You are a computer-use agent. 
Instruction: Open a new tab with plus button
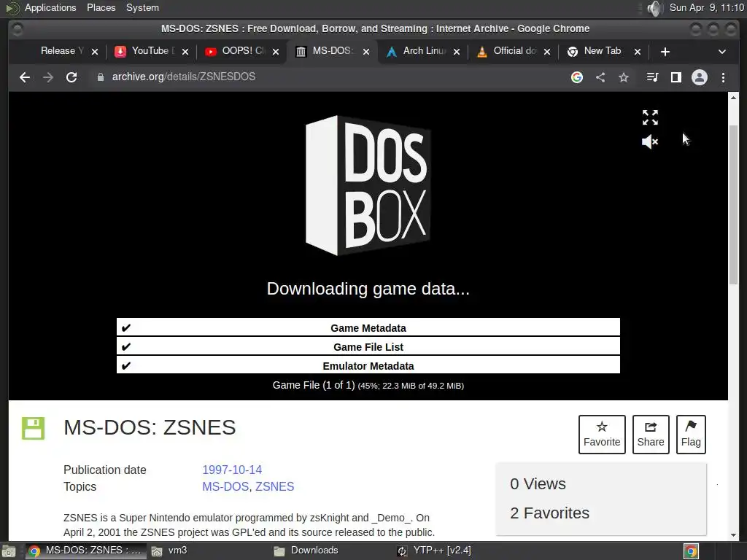(665, 52)
